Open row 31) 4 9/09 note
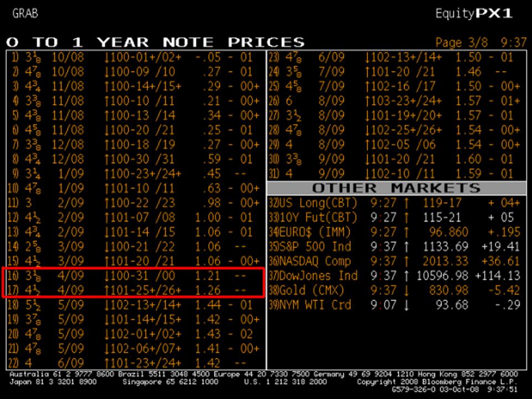Viewport: 532px width, 399px height. pos(396,173)
